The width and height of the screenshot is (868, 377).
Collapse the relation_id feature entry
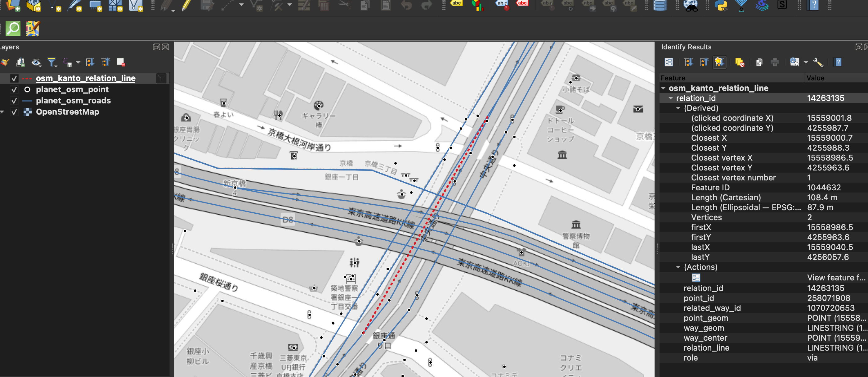(x=670, y=98)
